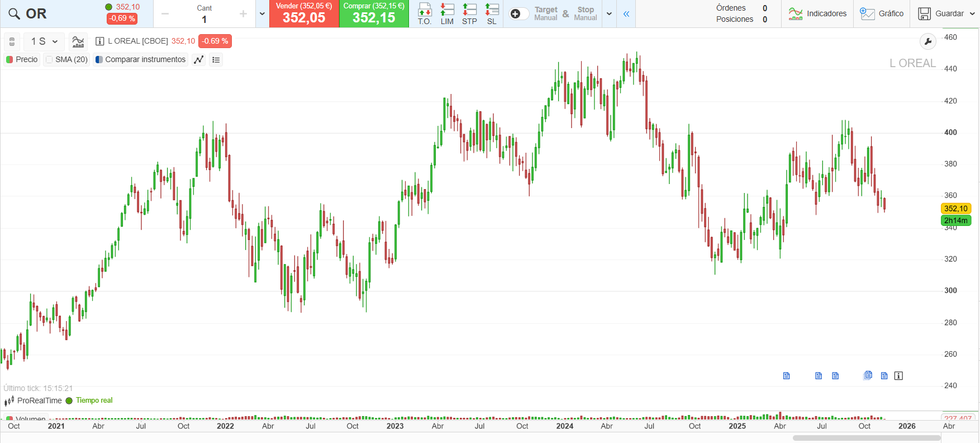Open the Indicadores menu
The height and width of the screenshot is (443, 980).
tap(817, 14)
